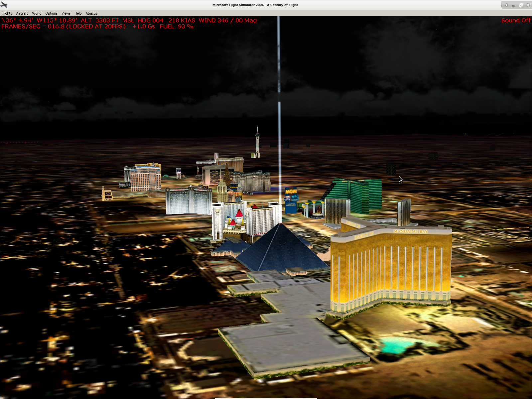Image resolution: width=532 pixels, height=399 pixels.
Task: Click the +1.0 Gs readout
Action: tap(144, 27)
